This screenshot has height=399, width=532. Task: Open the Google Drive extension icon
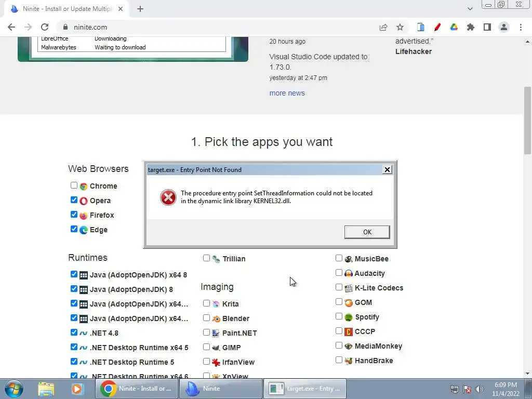point(454,27)
